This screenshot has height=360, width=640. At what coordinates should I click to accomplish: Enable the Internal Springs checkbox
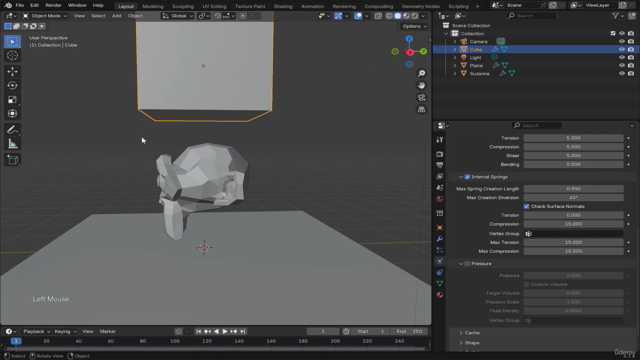pos(467,177)
